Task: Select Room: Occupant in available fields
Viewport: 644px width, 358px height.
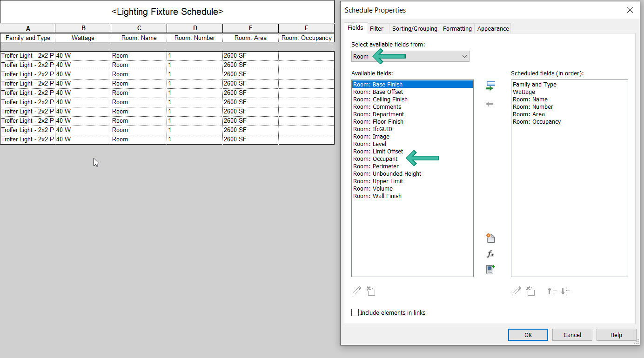Action: tap(375, 158)
